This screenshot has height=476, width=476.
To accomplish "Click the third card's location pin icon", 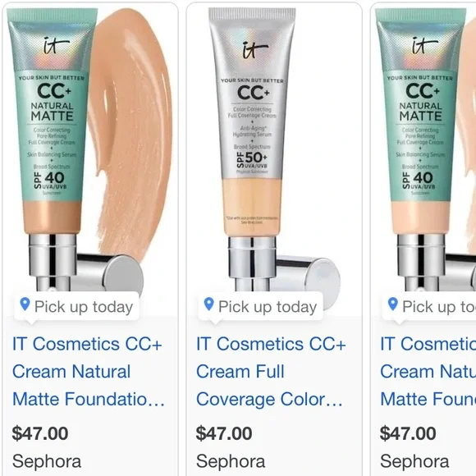I will tap(393, 304).
